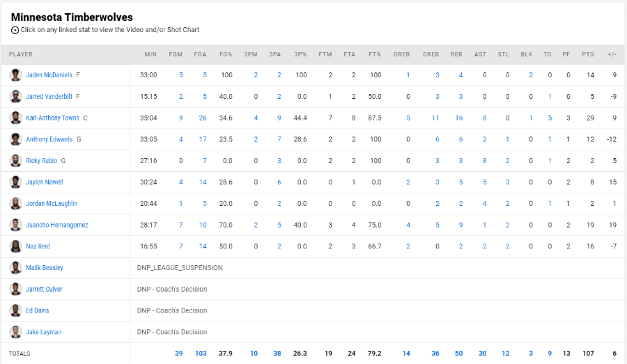Screen dimensions: 627x364
Task: View Ricky Rubio's 8 assists
Action: [485, 161]
